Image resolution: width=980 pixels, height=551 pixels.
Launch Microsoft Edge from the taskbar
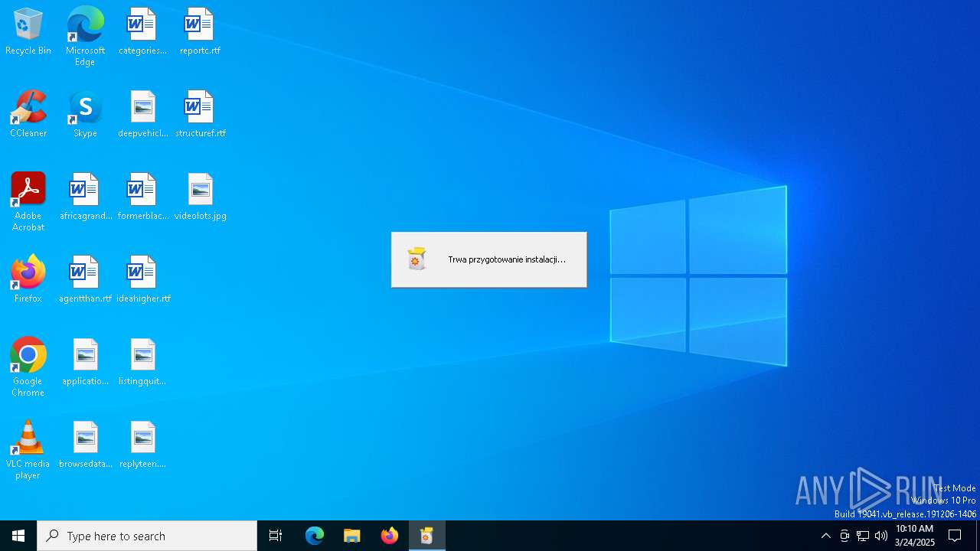point(314,536)
